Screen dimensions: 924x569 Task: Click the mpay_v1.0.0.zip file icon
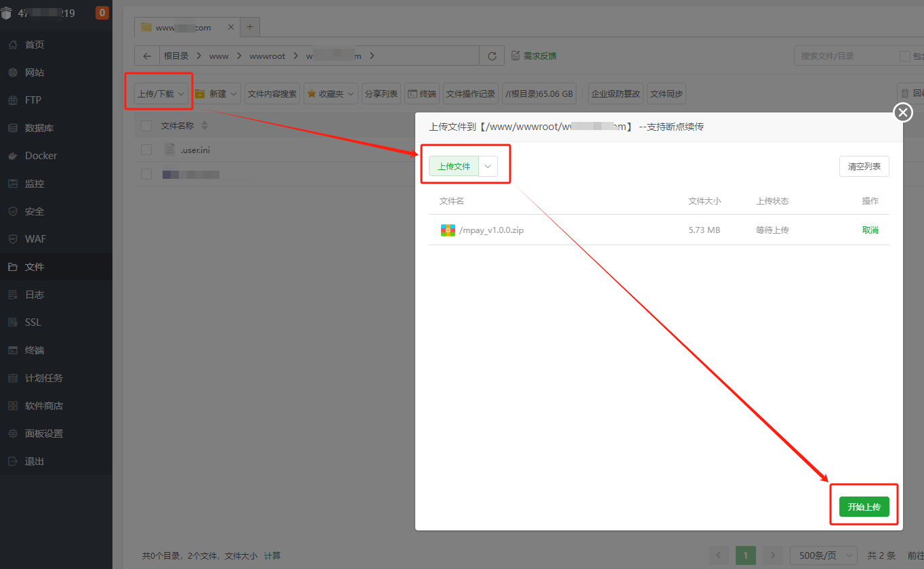(448, 230)
